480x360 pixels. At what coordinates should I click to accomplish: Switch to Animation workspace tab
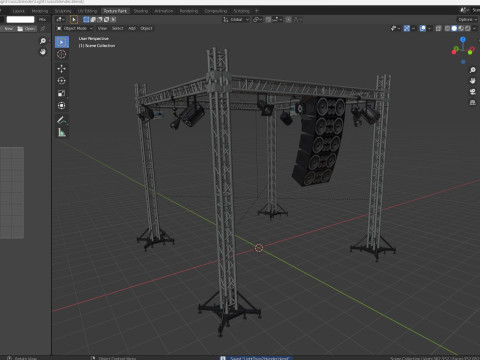tap(164, 11)
